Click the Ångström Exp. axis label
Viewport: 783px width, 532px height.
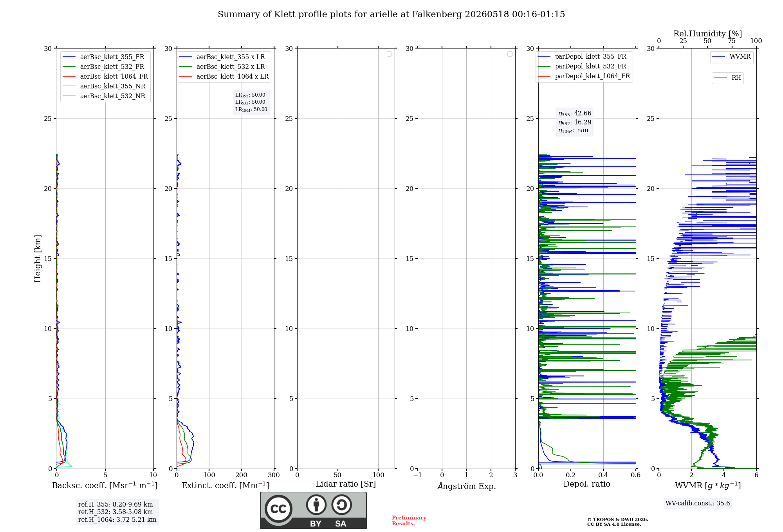pyautogui.click(x=467, y=486)
